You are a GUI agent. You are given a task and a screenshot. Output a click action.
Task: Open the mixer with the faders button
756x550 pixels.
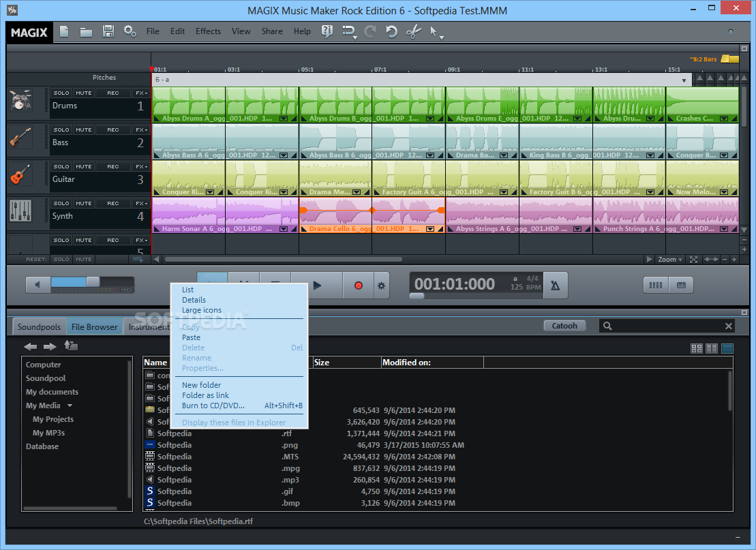(x=656, y=285)
